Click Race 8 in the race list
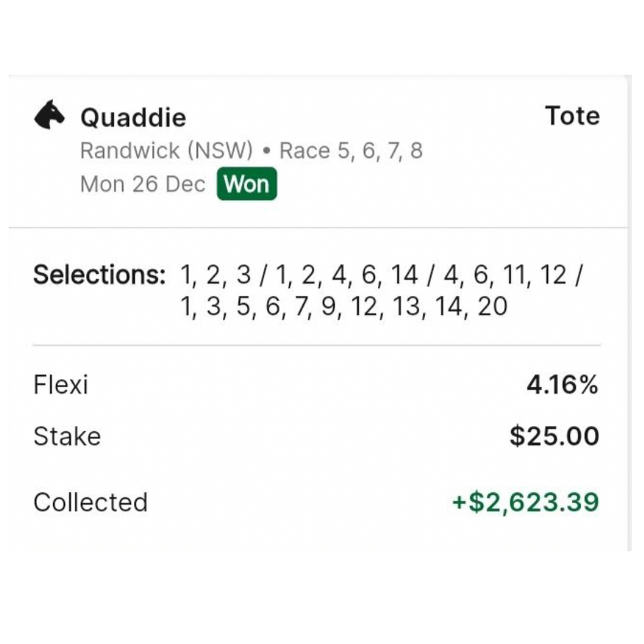 (419, 150)
